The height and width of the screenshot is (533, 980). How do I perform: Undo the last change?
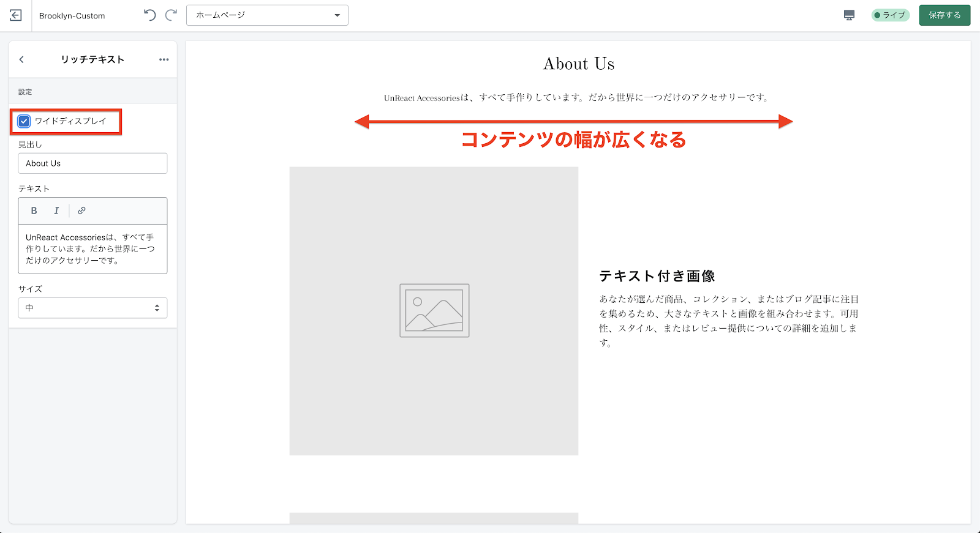[x=150, y=15]
